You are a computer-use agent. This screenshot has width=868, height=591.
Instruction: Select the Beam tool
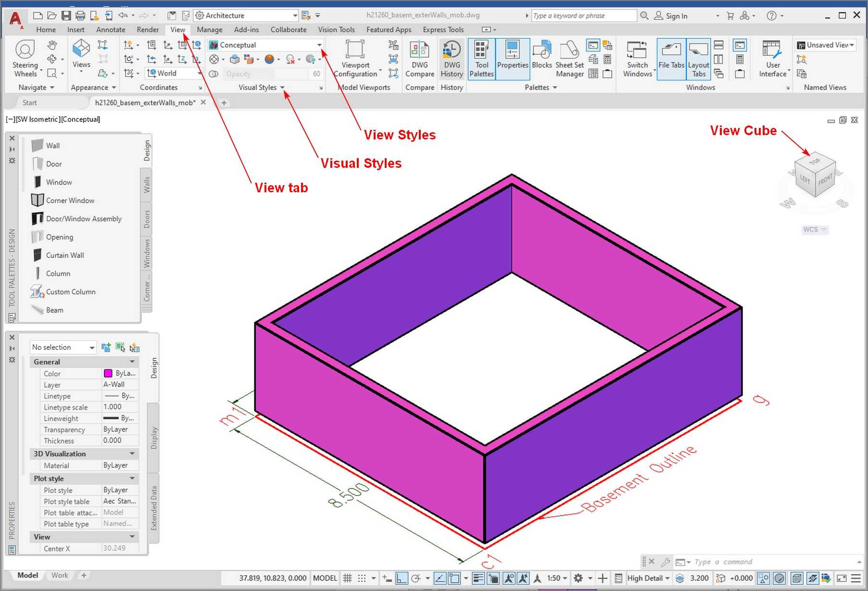47,310
